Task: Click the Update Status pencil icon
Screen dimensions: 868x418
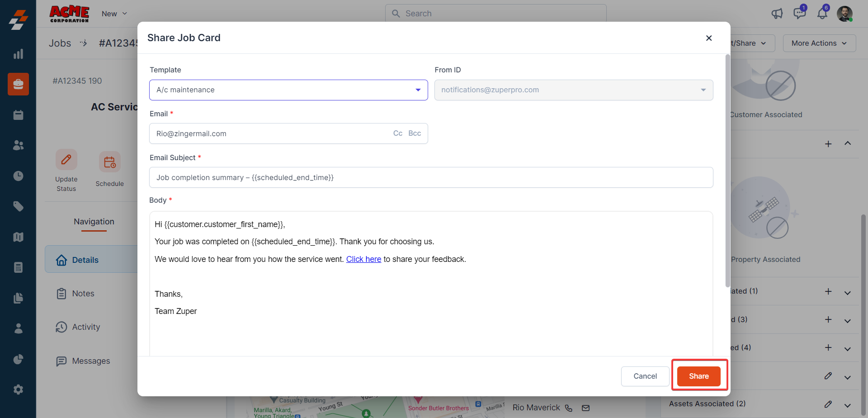Action: click(66, 160)
